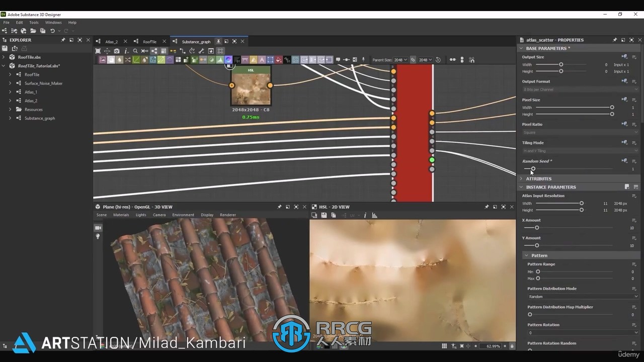The image size is (644, 362).
Task: Close the Atlas_2 tab
Action: [125, 42]
